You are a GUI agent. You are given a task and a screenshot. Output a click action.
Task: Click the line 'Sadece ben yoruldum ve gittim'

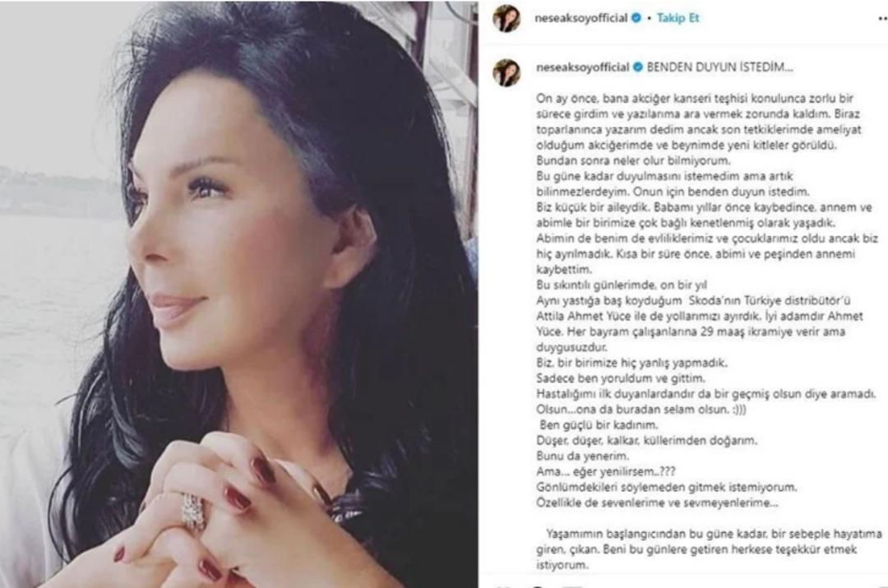(621, 378)
